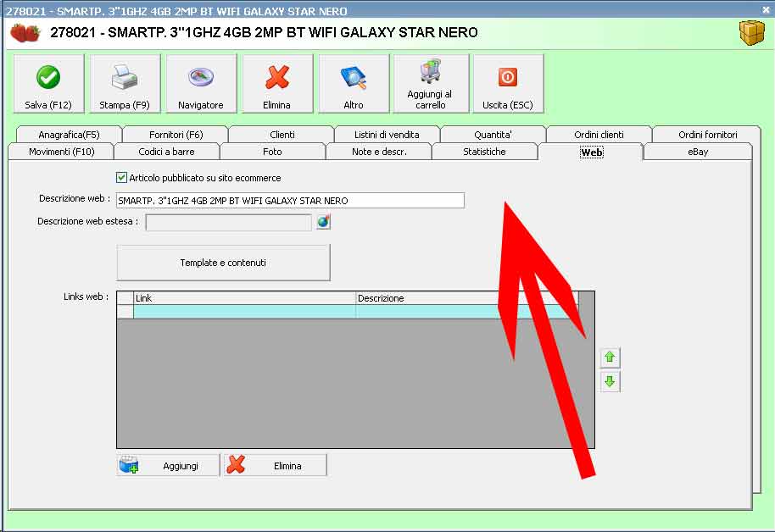Image resolution: width=775 pixels, height=532 pixels.
Task: Select the Web tab
Action: pyautogui.click(x=591, y=152)
